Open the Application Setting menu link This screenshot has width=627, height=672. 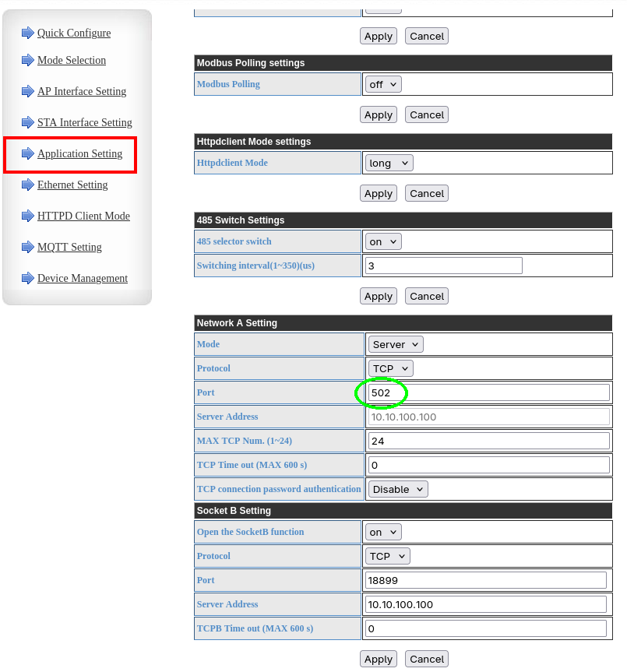click(x=79, y=153)
